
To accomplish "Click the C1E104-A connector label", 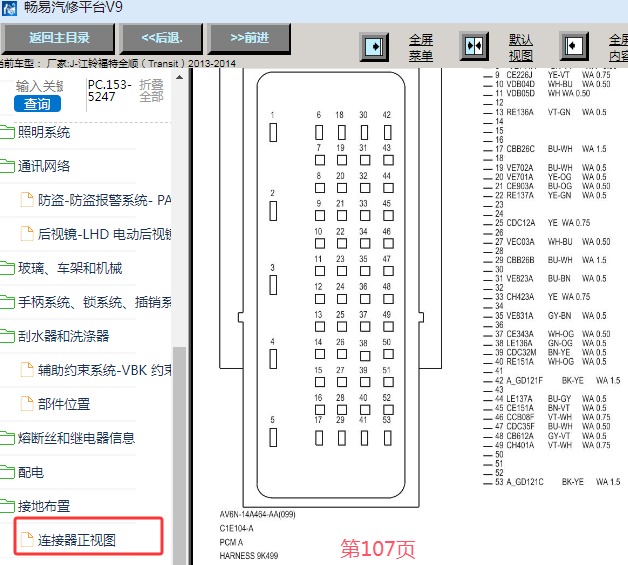I will coord(236,529).
